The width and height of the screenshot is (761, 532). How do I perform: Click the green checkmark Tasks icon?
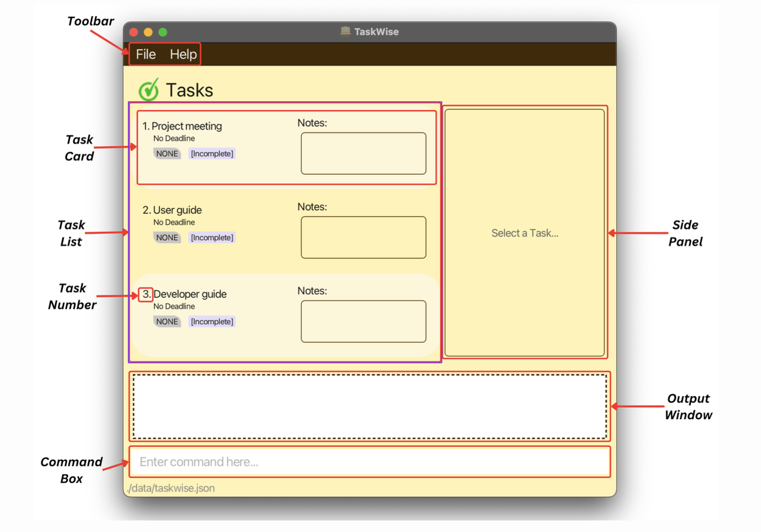click(149, 90)
